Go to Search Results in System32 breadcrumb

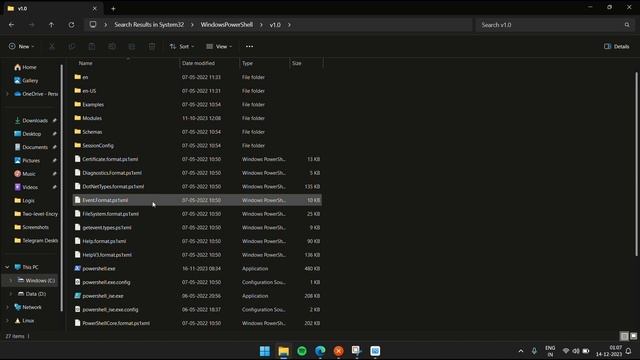pos(149,24)
